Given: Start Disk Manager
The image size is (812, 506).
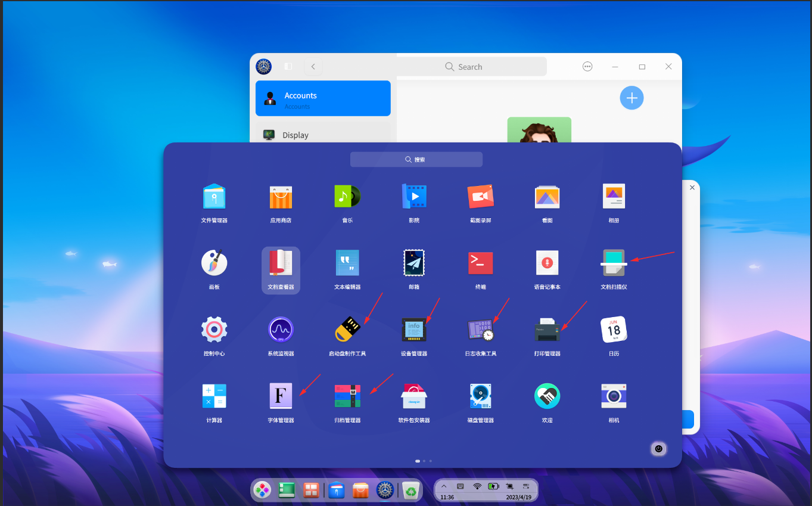Looking at the screenshot, I should 480,396.
